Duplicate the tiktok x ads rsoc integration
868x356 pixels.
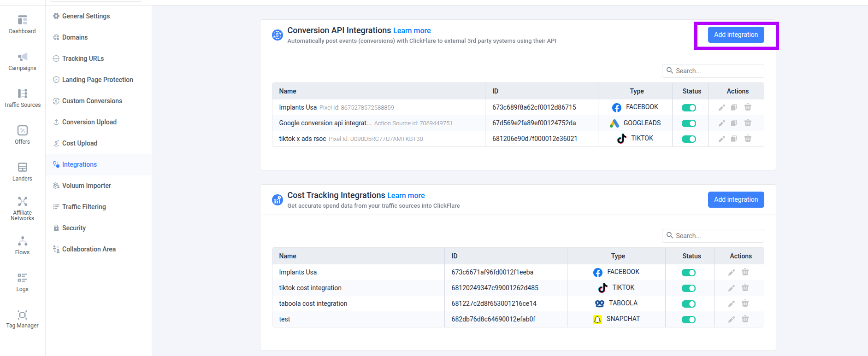coord(734,139)
